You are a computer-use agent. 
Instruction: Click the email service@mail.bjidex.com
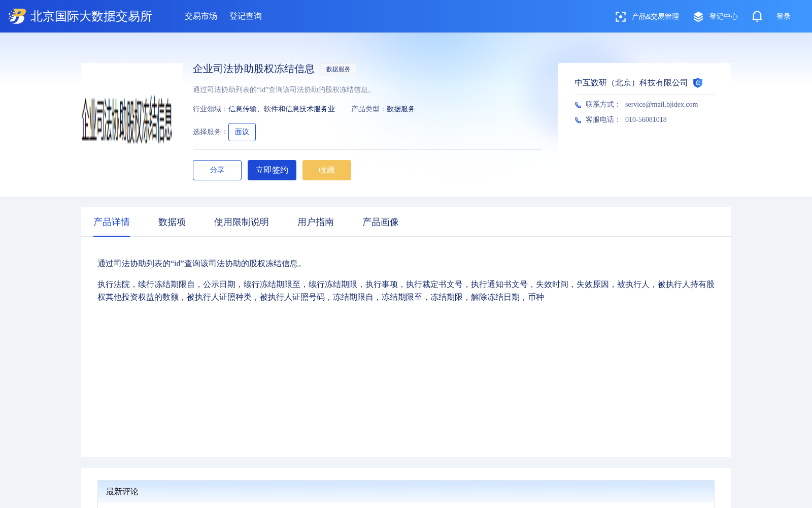[x=661, y=105]
